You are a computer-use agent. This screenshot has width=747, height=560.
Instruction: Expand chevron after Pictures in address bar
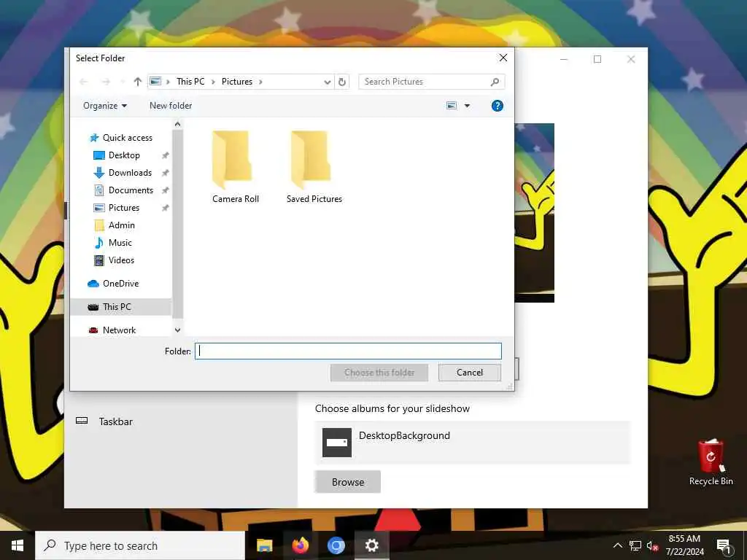260,82
